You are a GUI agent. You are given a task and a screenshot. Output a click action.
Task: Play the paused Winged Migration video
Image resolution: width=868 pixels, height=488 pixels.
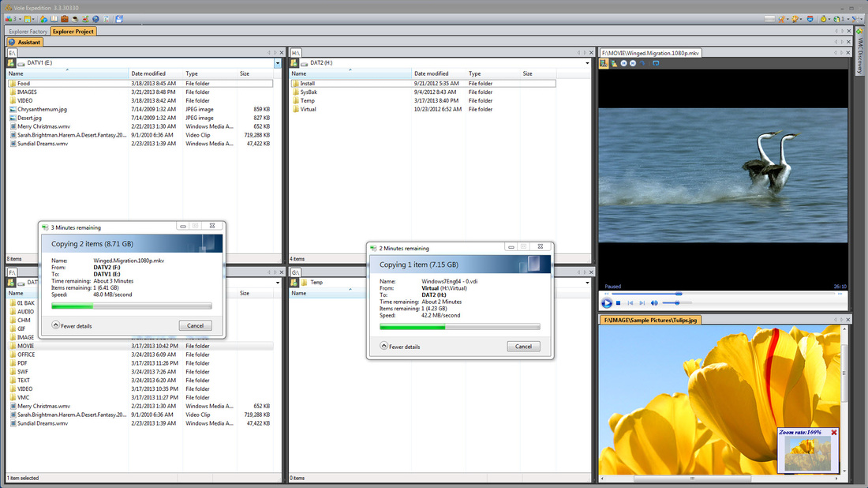(607, 303)
